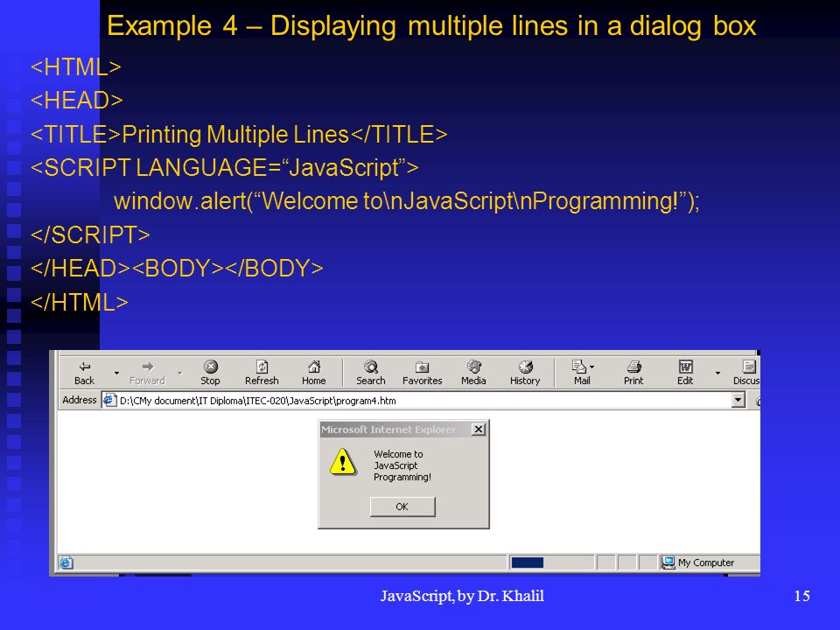Click the Stop toolbar icon
Screen dimensions: 840x630
click(211, 367)
